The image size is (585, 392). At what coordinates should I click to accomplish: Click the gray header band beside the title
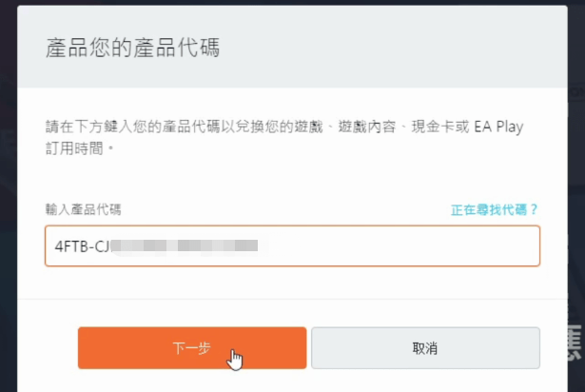click(x=392, y=47)
